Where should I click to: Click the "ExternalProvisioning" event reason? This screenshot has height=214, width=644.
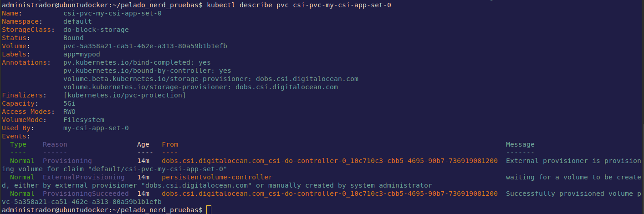point(83,177)
